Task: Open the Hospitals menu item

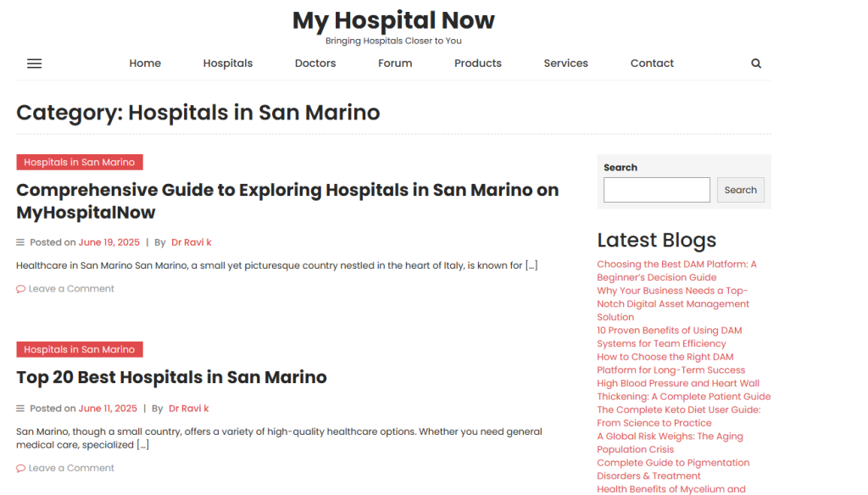Action: click(x=227, y=63)
